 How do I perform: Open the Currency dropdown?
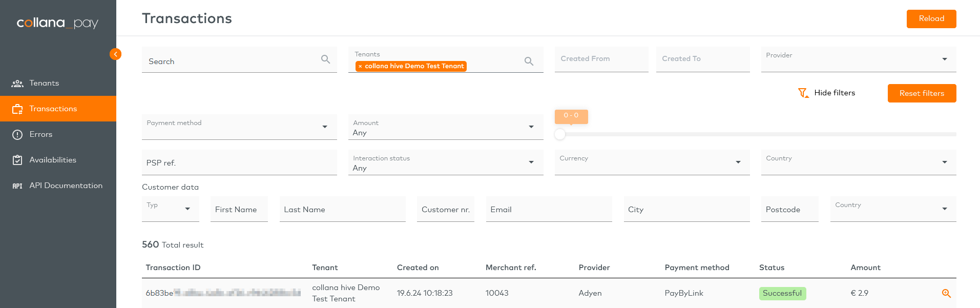pyautogui.click(x=652, y=162)
